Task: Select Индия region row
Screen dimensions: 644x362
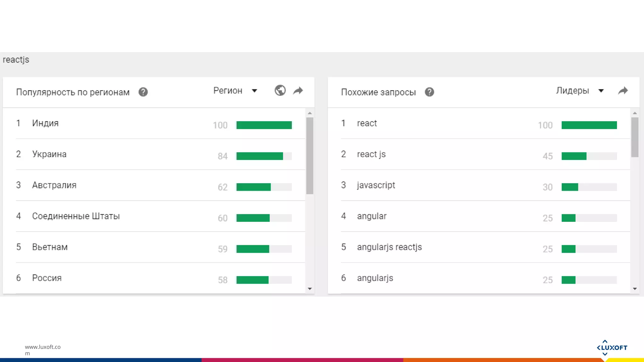Action: coord(45,123)
